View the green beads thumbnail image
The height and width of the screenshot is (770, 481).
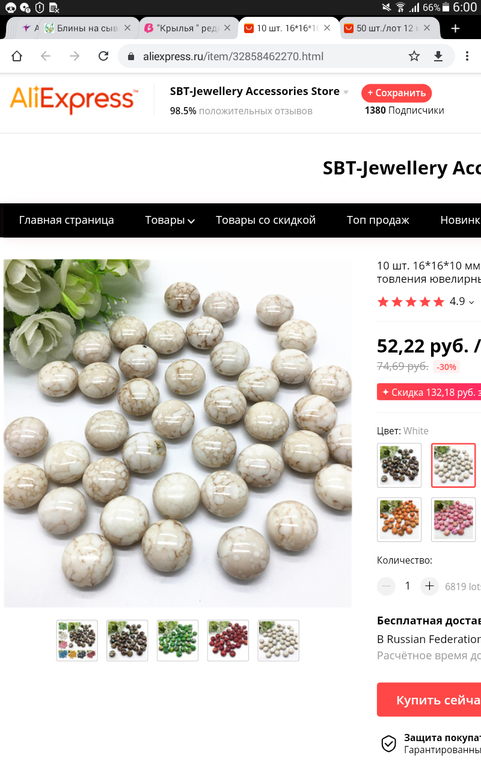(x=177, y=640)
